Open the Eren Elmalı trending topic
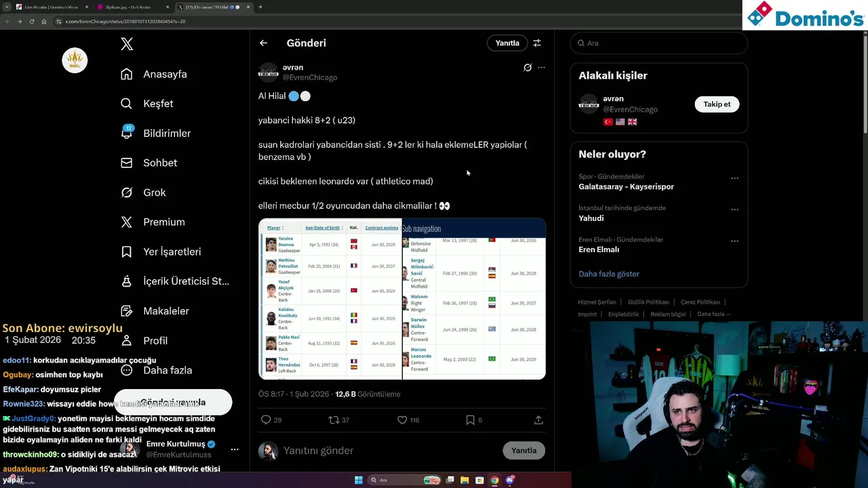Image resolution: width=868 pixels, height=488 pixels. (599, 249)
